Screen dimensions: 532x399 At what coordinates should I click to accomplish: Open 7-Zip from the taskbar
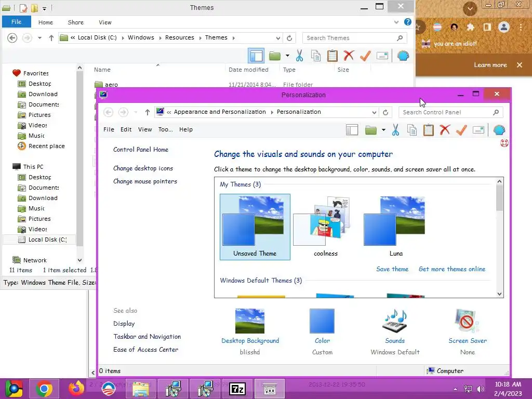pyautogui.click(x=237, y=389)
